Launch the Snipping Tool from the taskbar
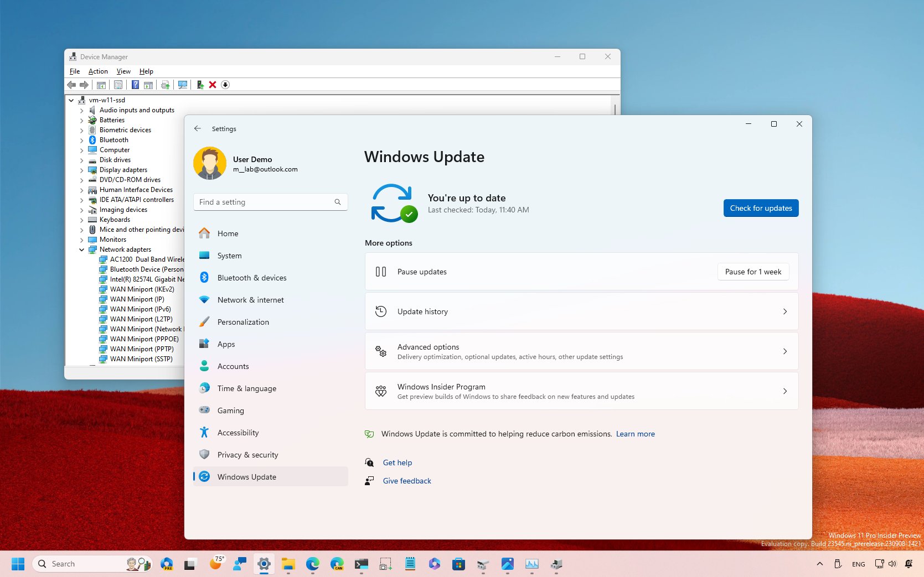The width and height of the screenshot is (924, 577). (385, 563)
